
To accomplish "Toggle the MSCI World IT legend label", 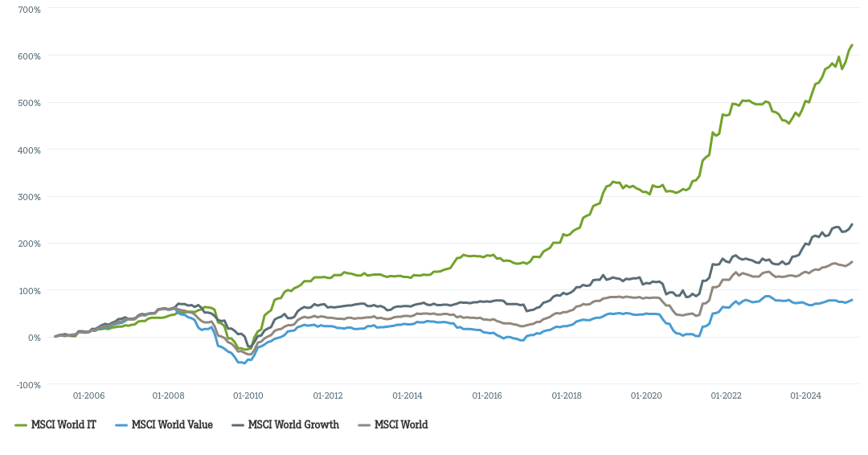I will [x=63, y=424].
